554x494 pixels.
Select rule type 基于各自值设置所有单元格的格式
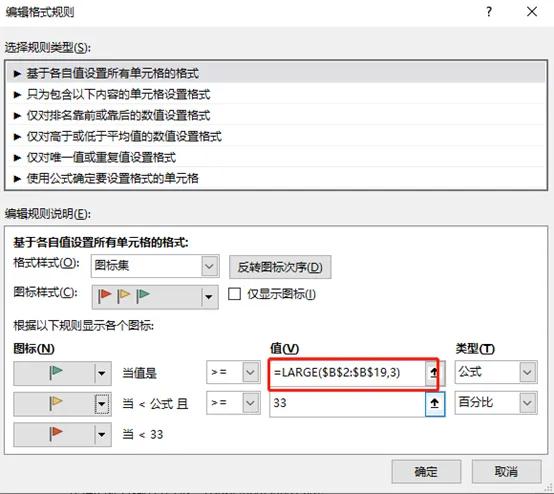click(x=276, y=73)
